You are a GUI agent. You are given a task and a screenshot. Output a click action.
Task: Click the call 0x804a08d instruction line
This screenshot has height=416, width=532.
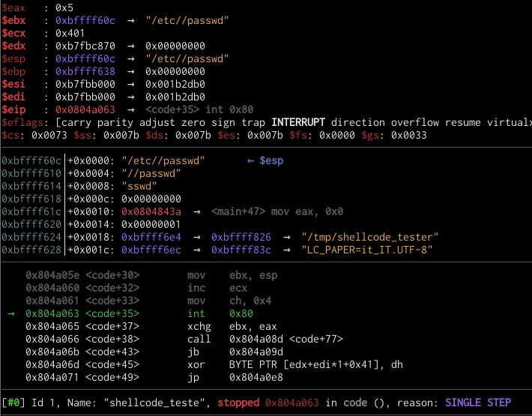(x=261, y=339)
